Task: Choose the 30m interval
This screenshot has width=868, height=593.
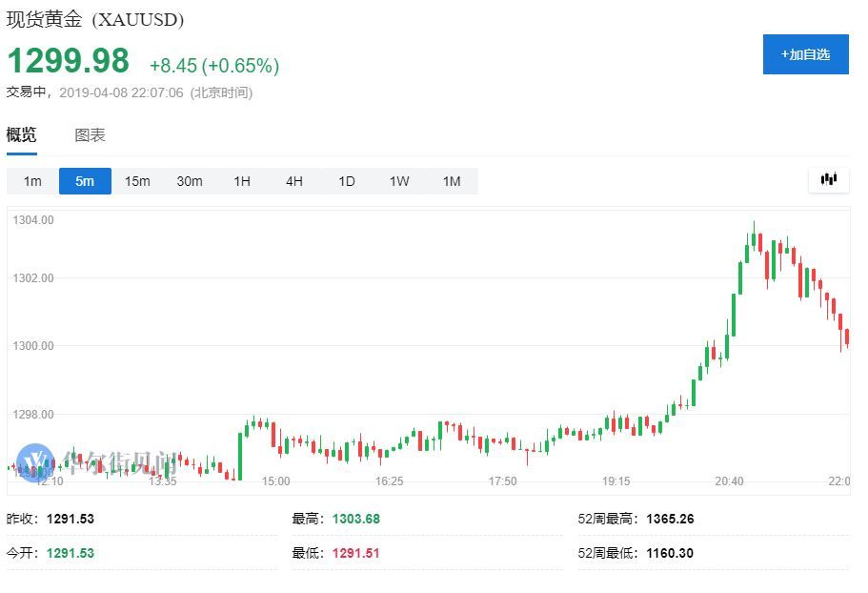Action: (190, 181)
